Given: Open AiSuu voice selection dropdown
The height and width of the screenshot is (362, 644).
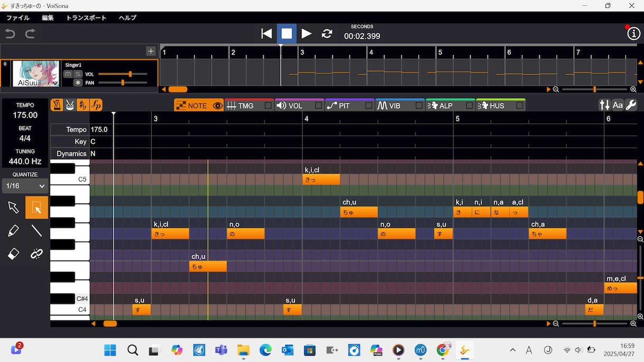Looking at the screenshot, I should pos(55,83).
